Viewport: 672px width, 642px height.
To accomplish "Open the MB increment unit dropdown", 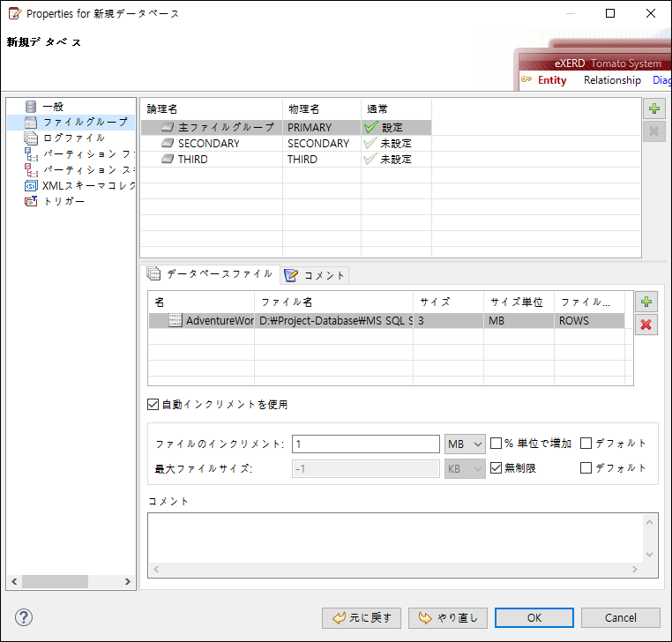I will pyautogui.click(x=465, y=444).
